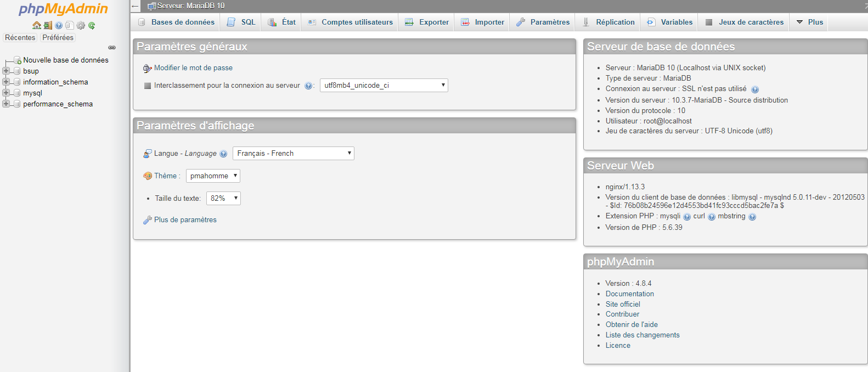Click Nouvelle base de données link
Screen dimensions: 868x372
(66, 60)
